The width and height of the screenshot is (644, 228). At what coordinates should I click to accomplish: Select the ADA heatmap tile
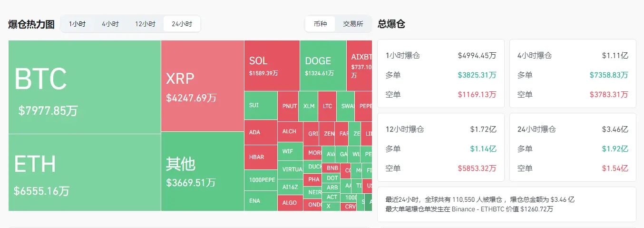click(261, 132)
